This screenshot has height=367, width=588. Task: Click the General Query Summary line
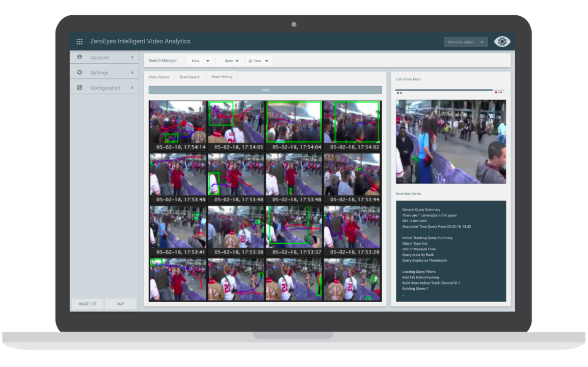(x=421, y=210)
